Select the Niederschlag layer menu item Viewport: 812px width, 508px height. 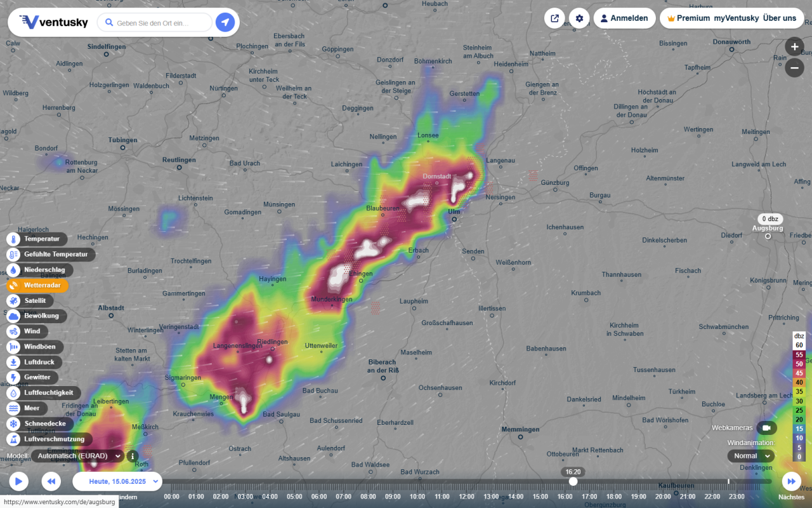(44, 270)
